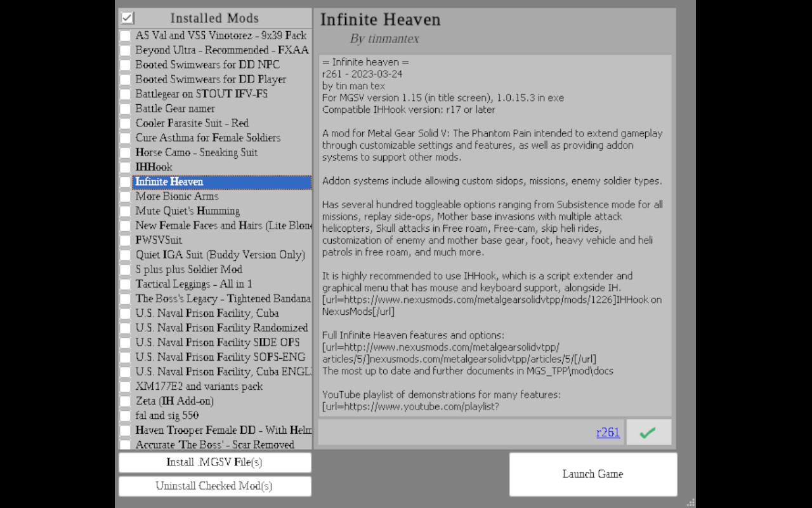Check Booted Swimwears for DD Player box
812x508 pixels.
[x=125, y=79]
